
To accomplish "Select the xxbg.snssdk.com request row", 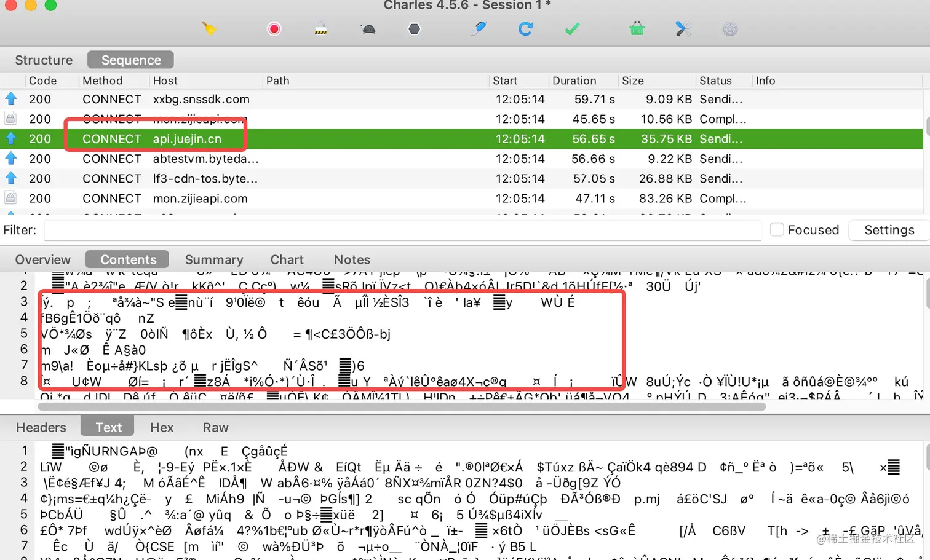I will [x=461, y=99].
